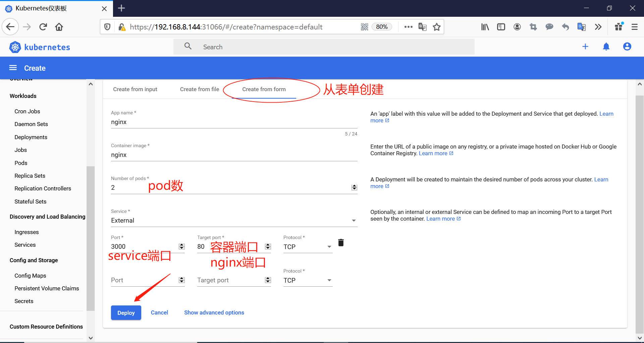The height and width of the screenshot is (343, 644).
Task: Open Config Maps in sidebar
Action: click(30, 276)
